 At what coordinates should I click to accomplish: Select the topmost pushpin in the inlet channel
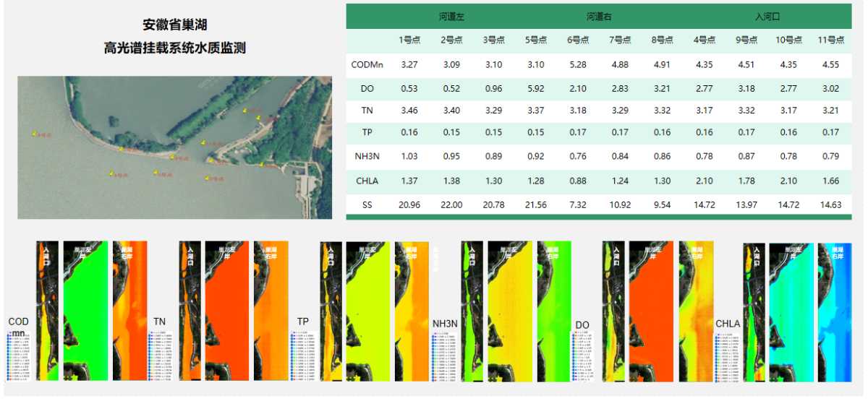pos(244,111)
